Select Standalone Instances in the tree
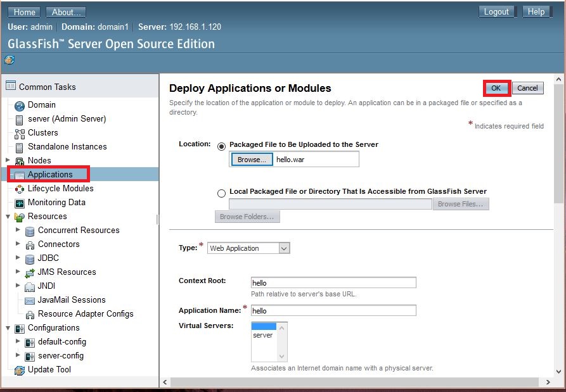Screen dimensions: 566x392 (x=67, y=147)
